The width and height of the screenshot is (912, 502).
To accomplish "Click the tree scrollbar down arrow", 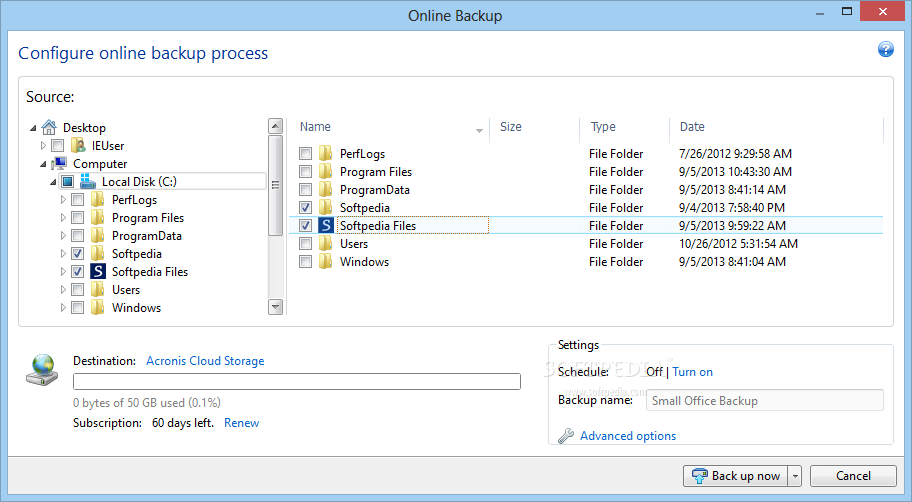I will (275, 307).
